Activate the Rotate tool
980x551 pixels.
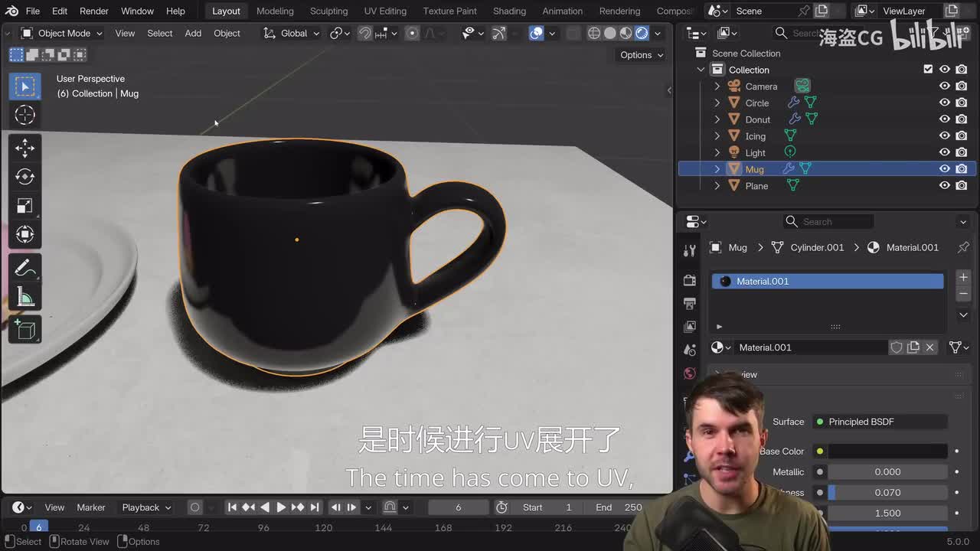coord(24,177)
